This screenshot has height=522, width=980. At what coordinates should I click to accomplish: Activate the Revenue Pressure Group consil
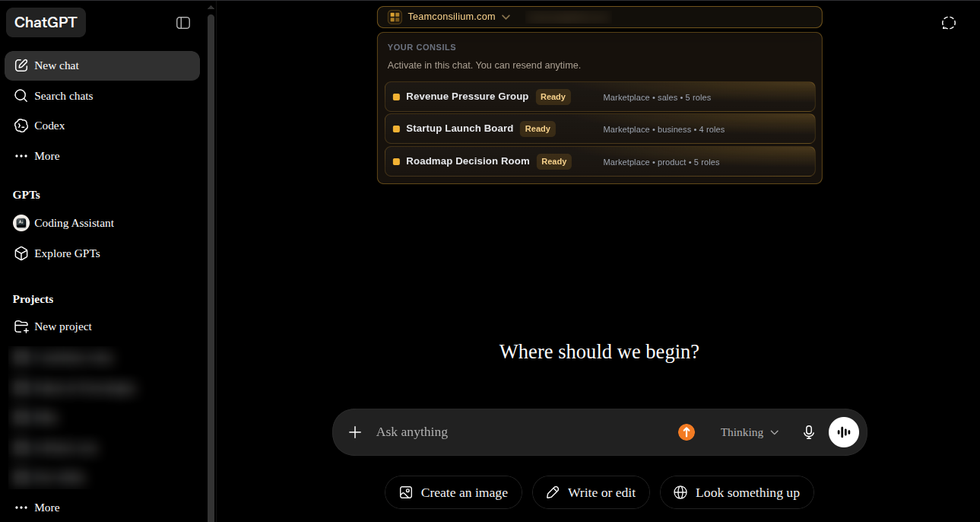coord(600,97)
